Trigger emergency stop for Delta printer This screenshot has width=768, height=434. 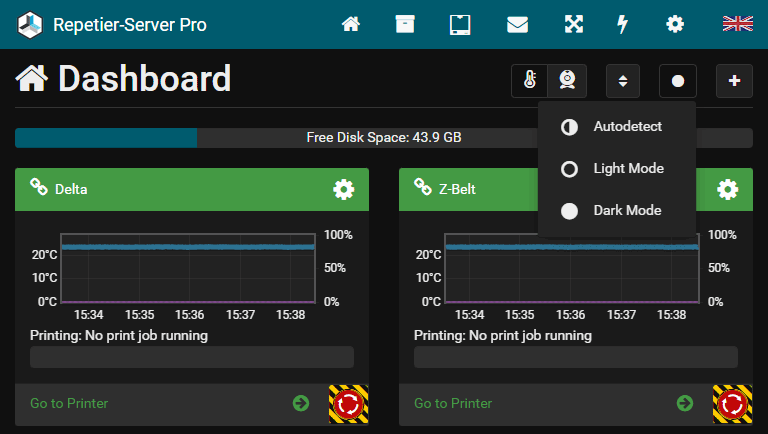click(349, 404)
